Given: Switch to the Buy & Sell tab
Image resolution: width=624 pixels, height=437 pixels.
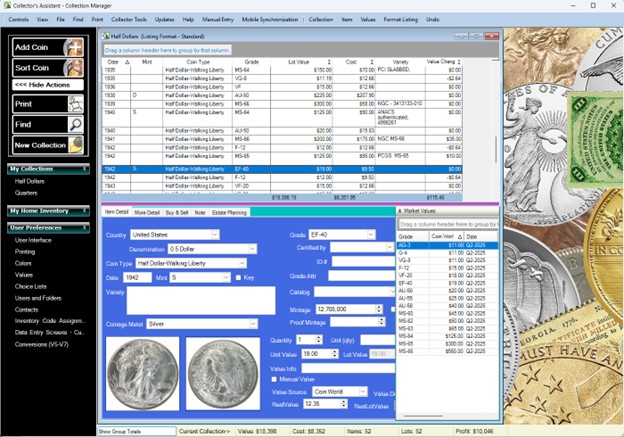Looking at the screenshot, I should click(x=177, y=213).
